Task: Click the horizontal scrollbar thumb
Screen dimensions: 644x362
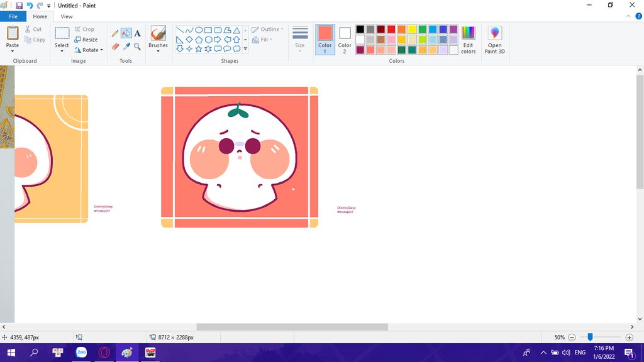Action: tap(292, 327)
